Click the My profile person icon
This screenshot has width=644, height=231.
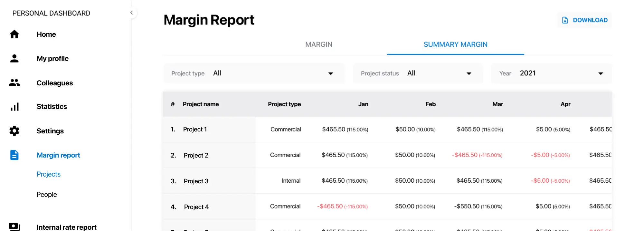tap(14, 58)
